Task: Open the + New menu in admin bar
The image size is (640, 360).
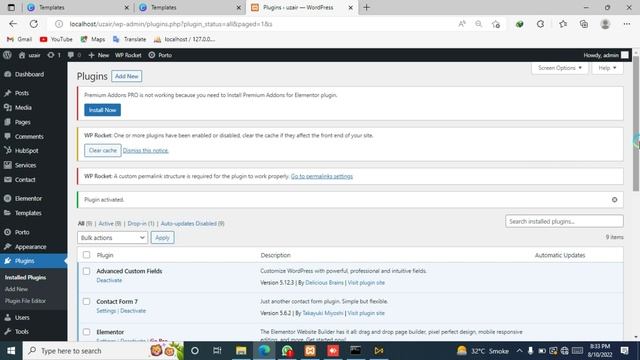Action: (x=99, y=55)
